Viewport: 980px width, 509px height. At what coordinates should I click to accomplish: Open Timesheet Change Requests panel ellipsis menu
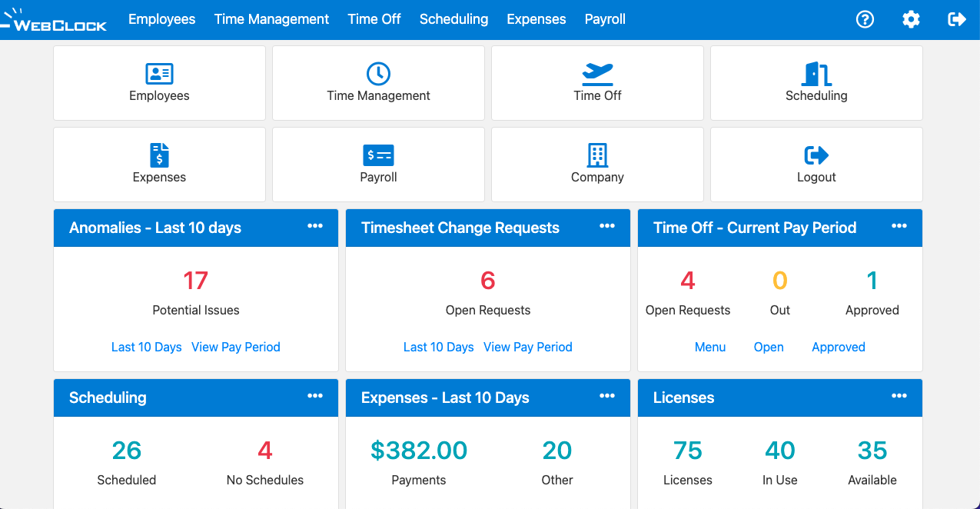pos(607,226)
